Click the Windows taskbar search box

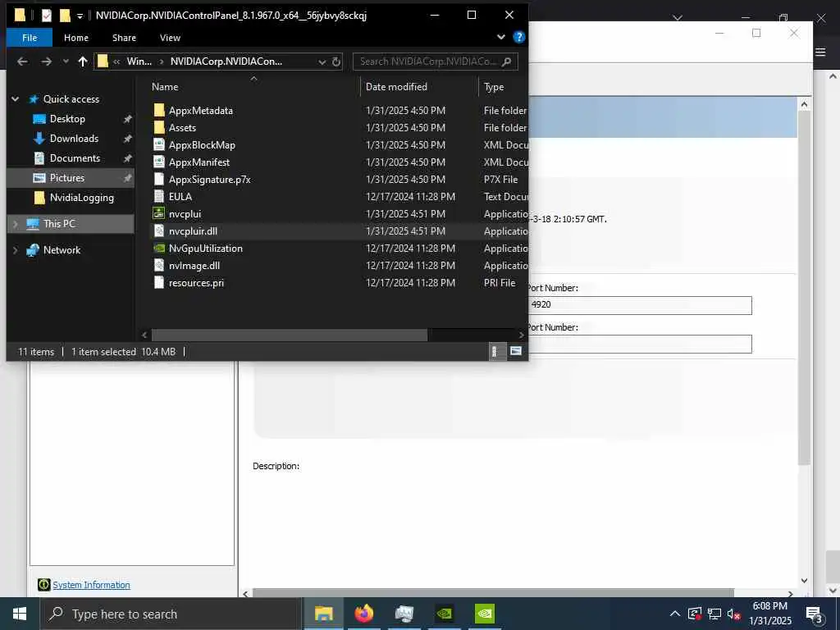171,614
